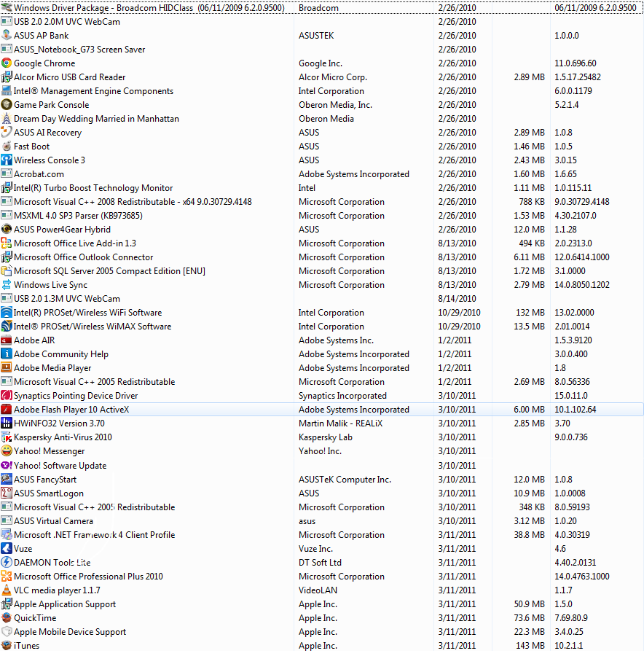This screenshot has height=656, width=644.
Task: Select the Windows Driver Package Broadcom HIDClass name
Action: (149, 8)
